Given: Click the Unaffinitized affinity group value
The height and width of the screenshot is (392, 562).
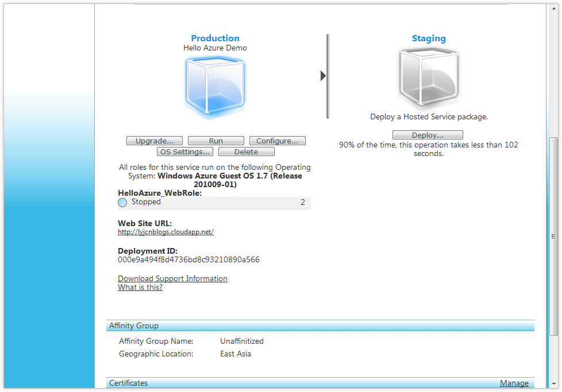Looking at the screenshot, I should point(242,341).
